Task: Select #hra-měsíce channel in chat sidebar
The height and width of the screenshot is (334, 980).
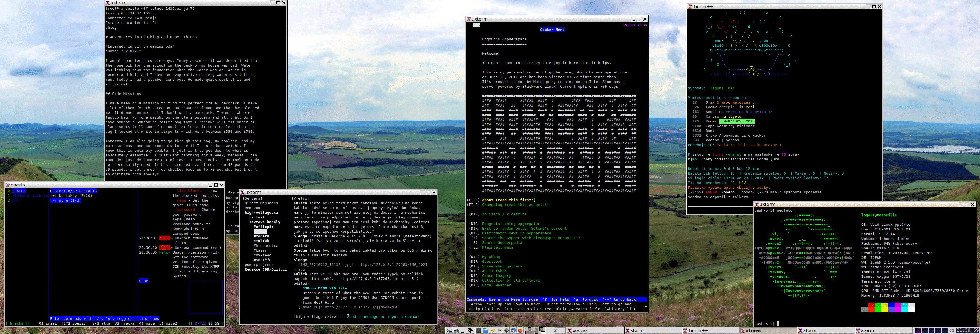Action: tap(266, 246)
